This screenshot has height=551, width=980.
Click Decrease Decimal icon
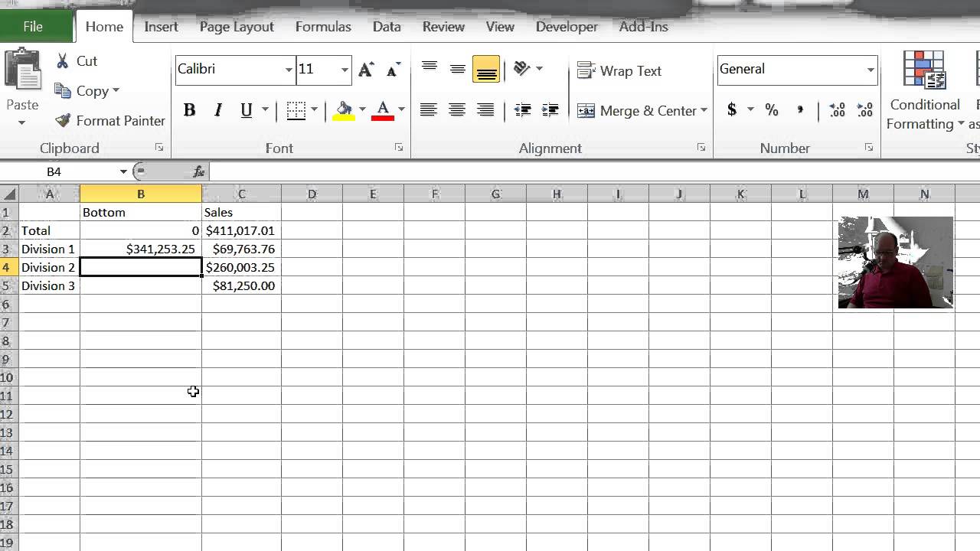[865, 110]
